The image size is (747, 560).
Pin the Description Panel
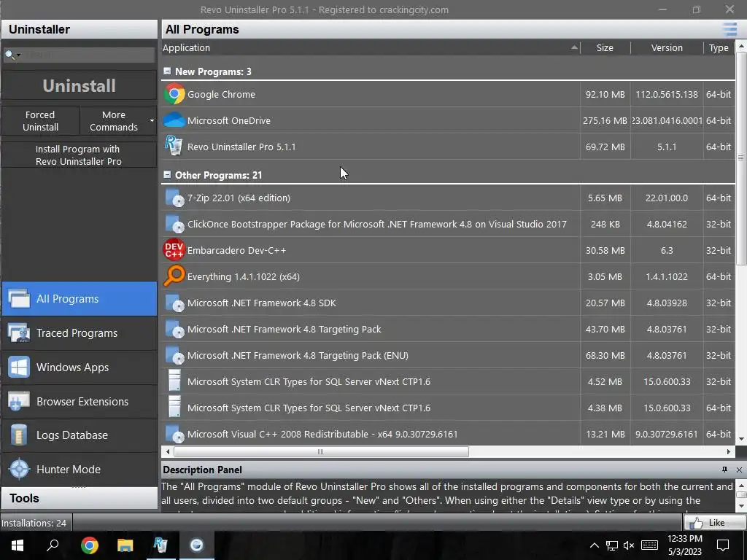724,470
